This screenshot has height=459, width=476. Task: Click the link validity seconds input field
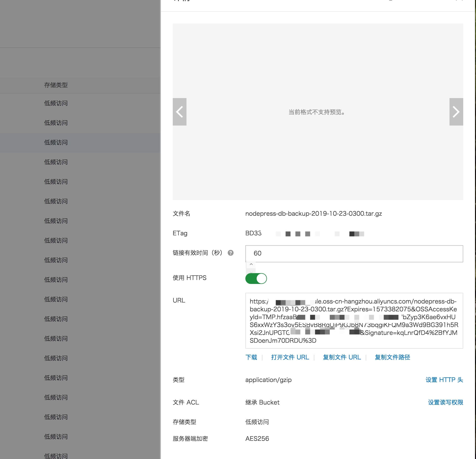[353, 253]
